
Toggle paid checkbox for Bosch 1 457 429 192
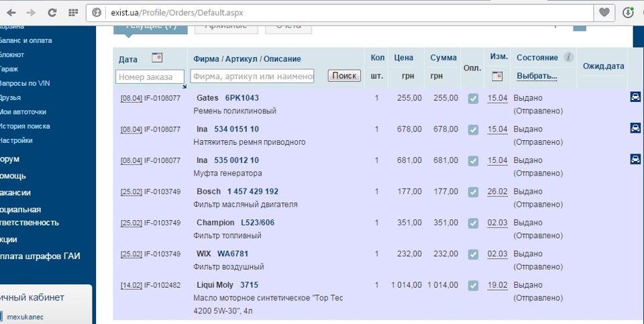473,192
